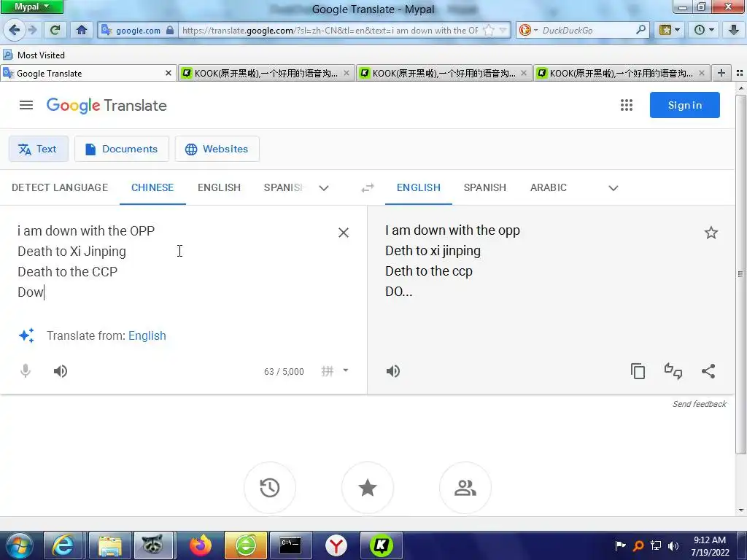Click the DuckDuckGo search magnifier icon
Screen dimensions: 747x560
[x=640, y=30]
